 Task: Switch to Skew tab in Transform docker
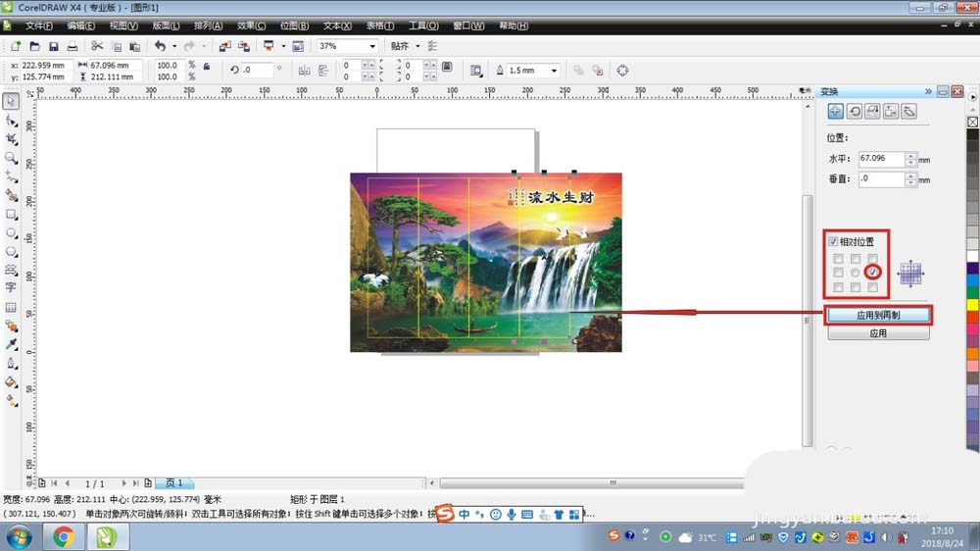click(x=909, y=112)
